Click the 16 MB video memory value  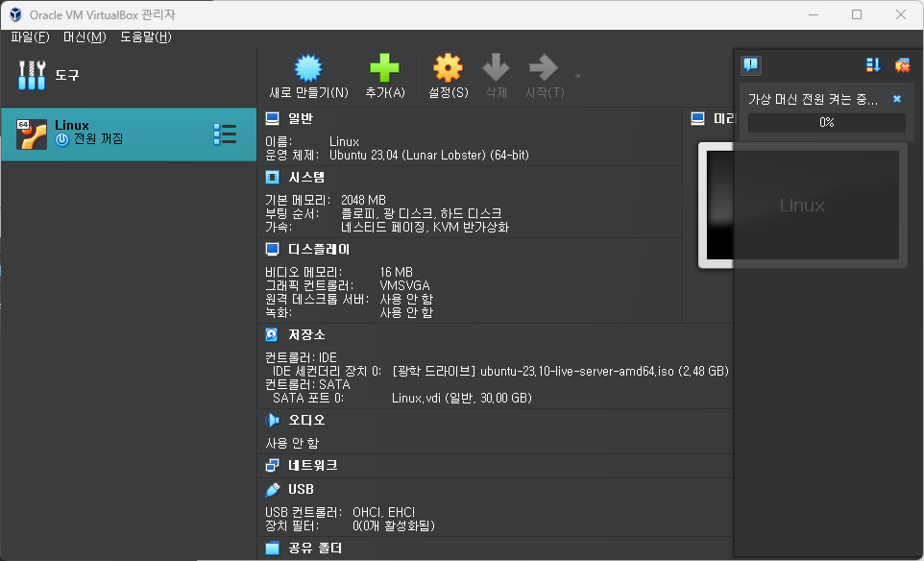(396, 272)
